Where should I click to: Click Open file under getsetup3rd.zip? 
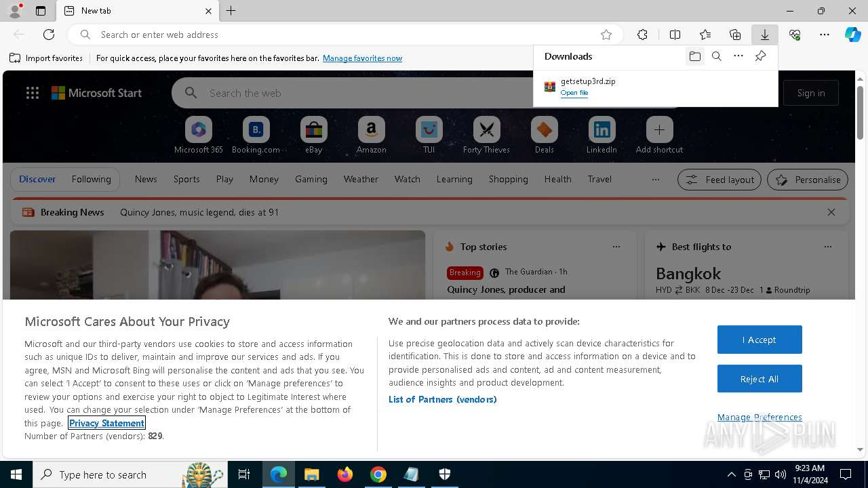pos(574,93)
